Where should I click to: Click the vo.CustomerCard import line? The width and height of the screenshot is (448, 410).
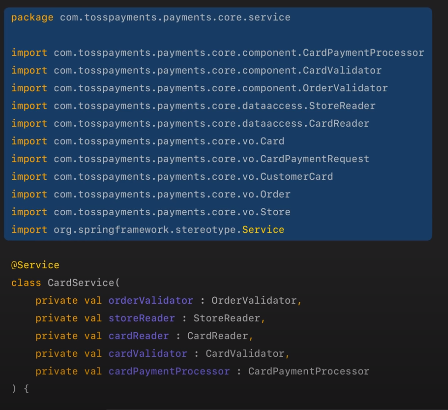click(172, 177)
